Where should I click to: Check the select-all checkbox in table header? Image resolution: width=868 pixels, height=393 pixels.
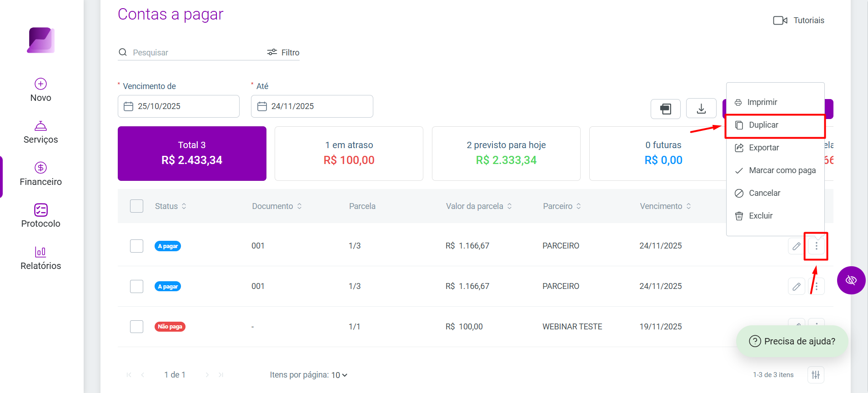click(136, 206)
